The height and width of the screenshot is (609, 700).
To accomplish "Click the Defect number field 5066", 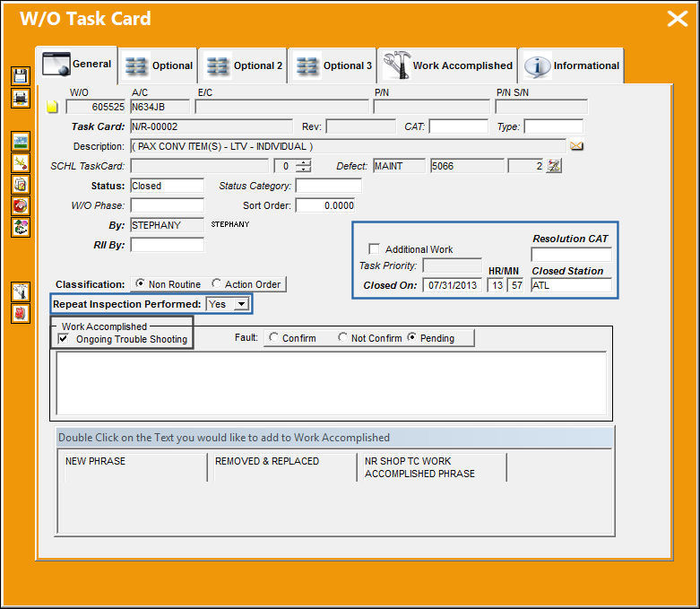I will [467, 166].
